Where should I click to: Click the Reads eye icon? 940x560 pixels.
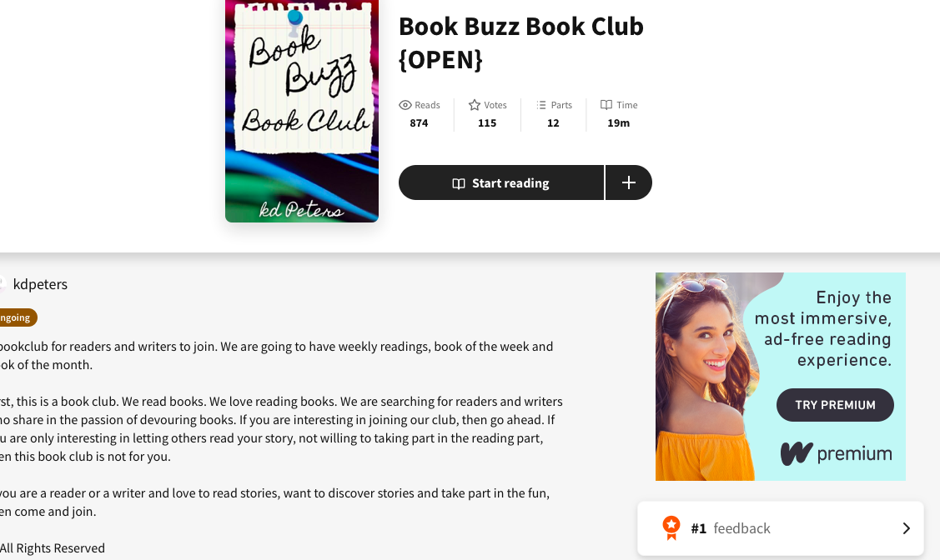click(405, 105)
